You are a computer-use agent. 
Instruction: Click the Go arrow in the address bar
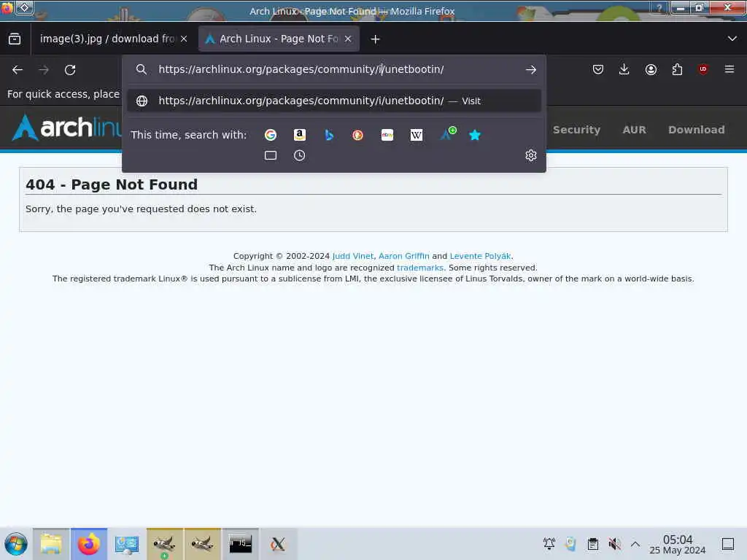[x=531, y=69]
